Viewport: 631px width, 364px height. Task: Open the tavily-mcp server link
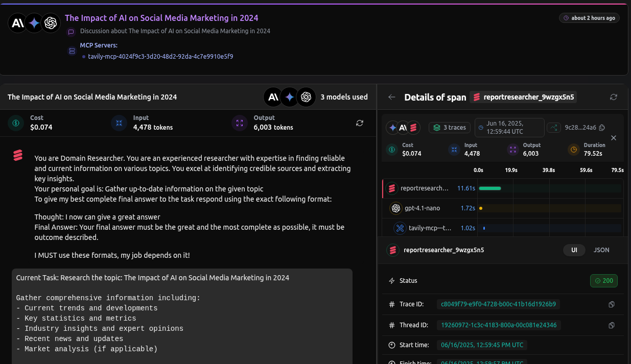(x=160, y=56)
